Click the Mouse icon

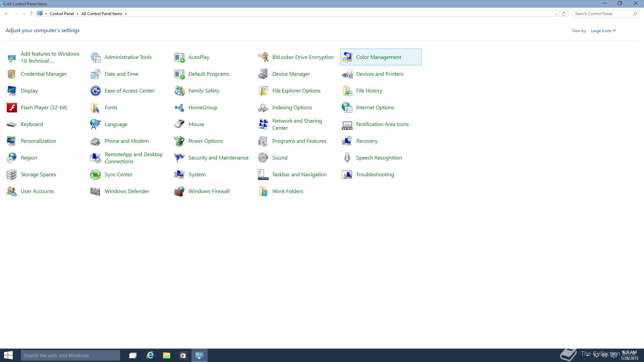(179, 124)
